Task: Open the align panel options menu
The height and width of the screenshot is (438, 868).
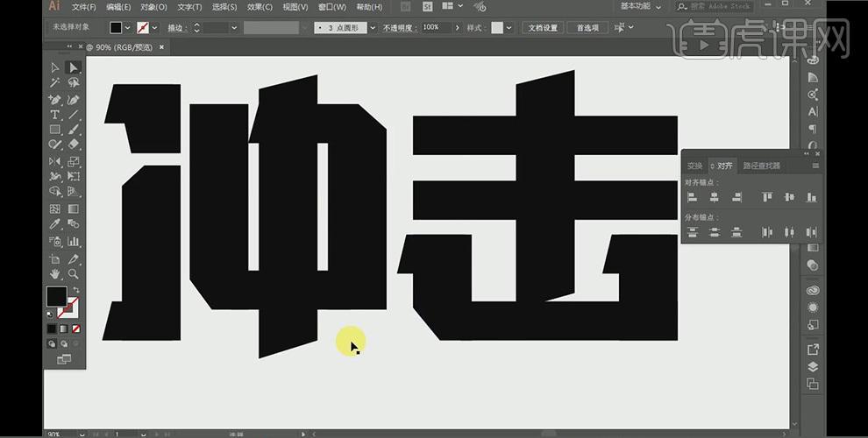Action: click(x=815, y=166)
